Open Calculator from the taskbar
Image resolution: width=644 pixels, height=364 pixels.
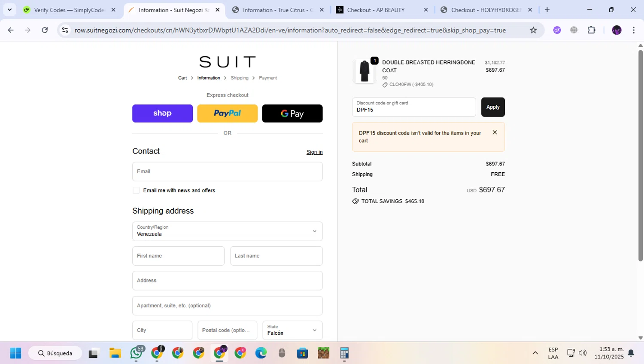344,353
